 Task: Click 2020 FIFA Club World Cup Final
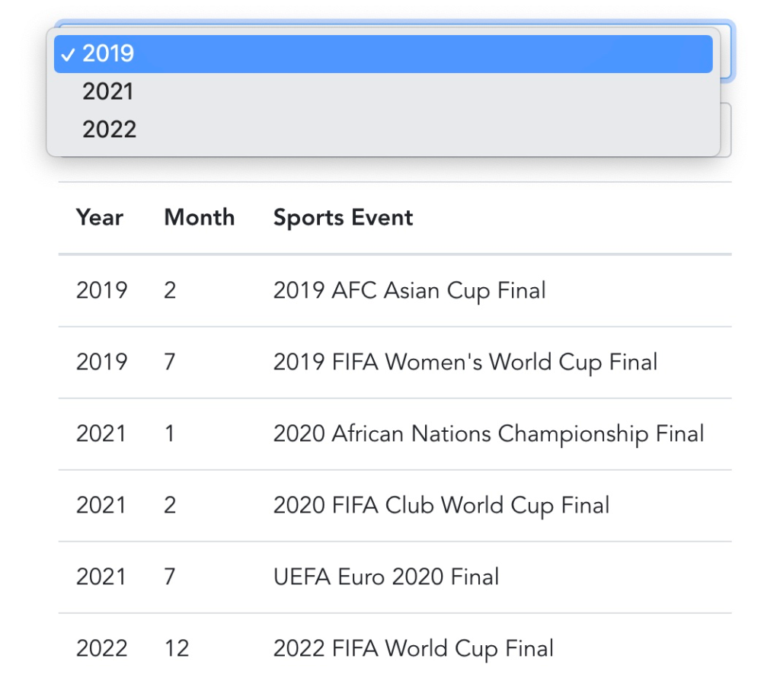(x=441, y=505)
